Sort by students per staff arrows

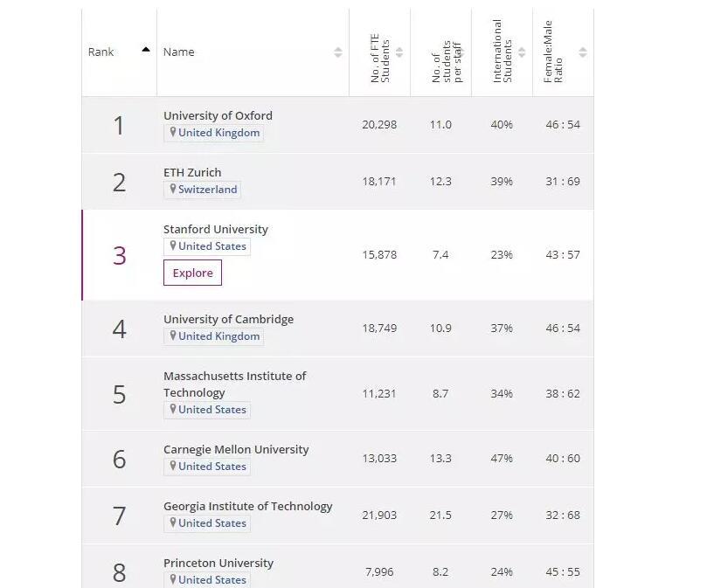[x=461, y=52]
